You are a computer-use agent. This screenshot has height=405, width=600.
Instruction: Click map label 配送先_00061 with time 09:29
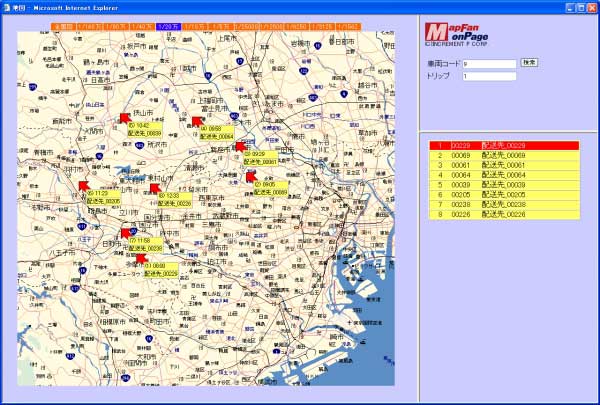(x=261, y=158)
